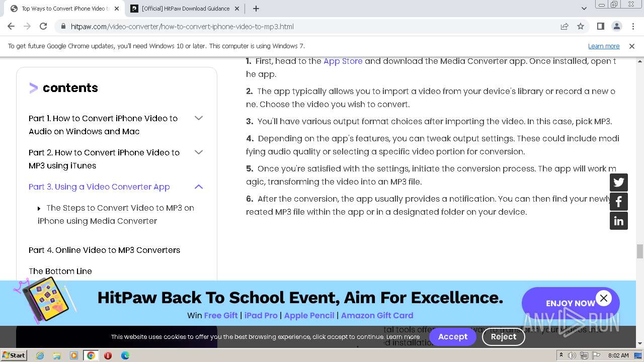Jump to The Bottom Line section
This screenshot has width=644, height=362.
(x=60, y=271)
